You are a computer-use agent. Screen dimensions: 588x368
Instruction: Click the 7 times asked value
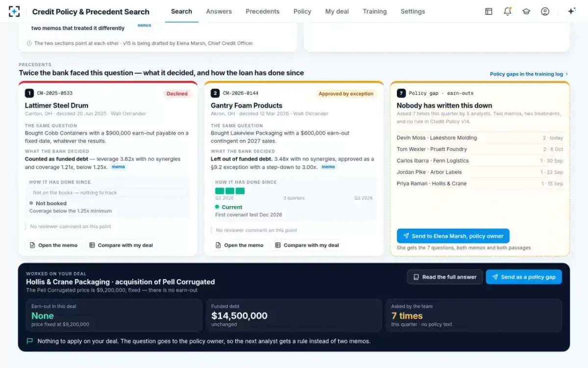(407, 316)
